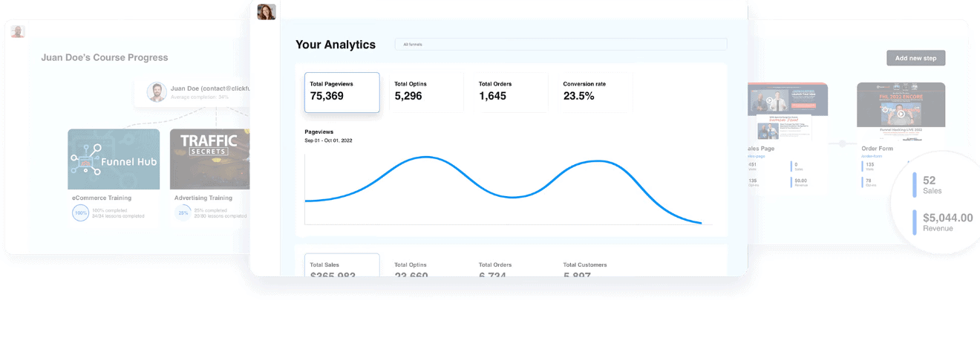Open the order-form page link
This screenshot has width=980, height=344.
pos(870,156)
